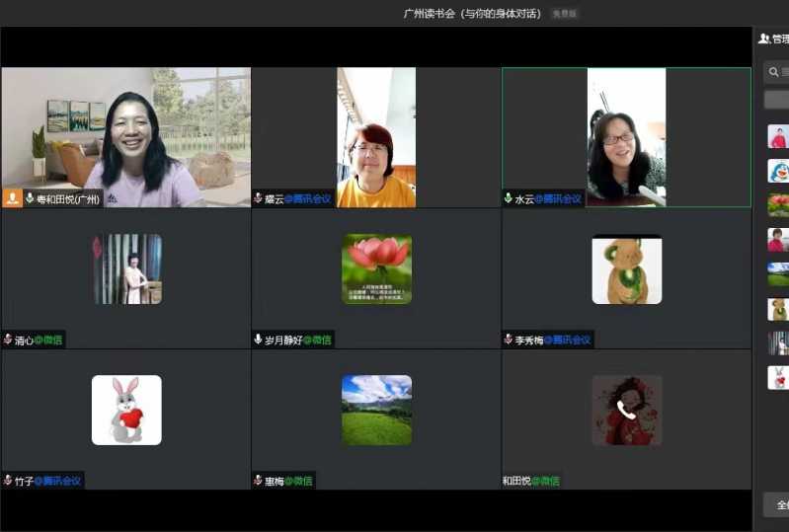789x532 pixels.
Task: Click muted microphone icon beside 惠梅
Action: pyautogui.click(x=258, y=481)
